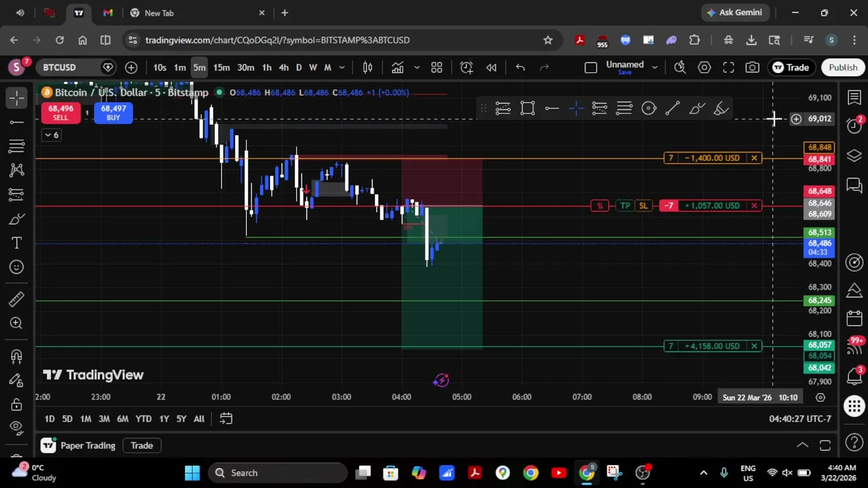
Task: Click the Trade button in top bar
Action: pyautogui.click(x=791, y=67)
